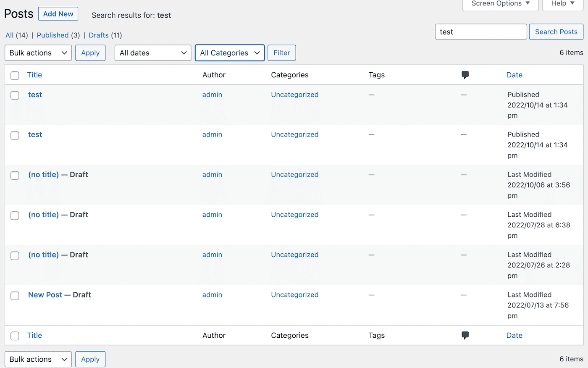Switch to the Drafts posts view

click(99, 35)
